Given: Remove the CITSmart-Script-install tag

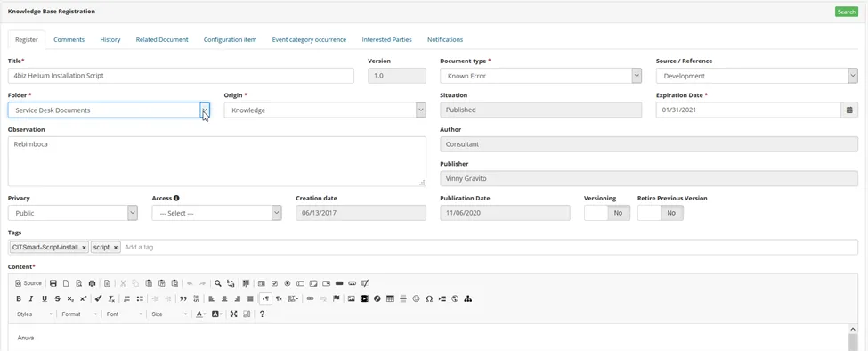Looking at the screenshot, I should (84, 248).
